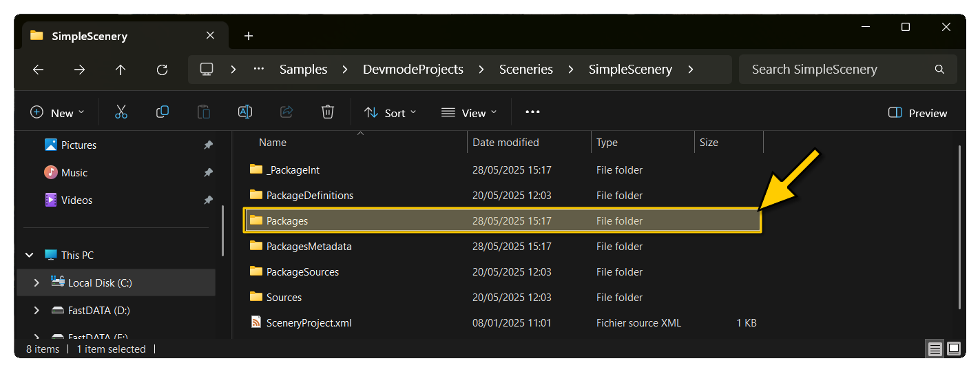Switch to large thumbnails view in status bar
This screenshot has height=372, width=980.
(954, 349)
